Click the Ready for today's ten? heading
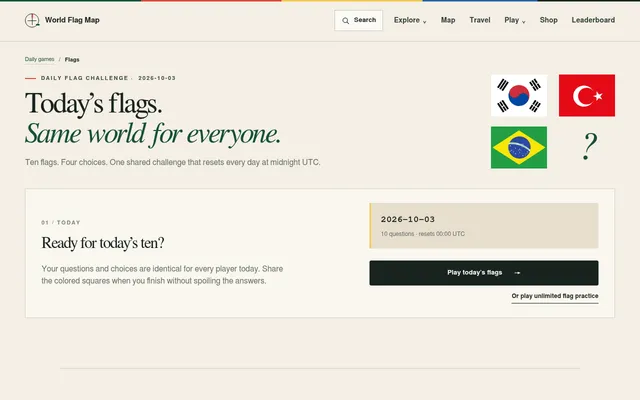This screenshot has height=400, width=640. point(103,243)
